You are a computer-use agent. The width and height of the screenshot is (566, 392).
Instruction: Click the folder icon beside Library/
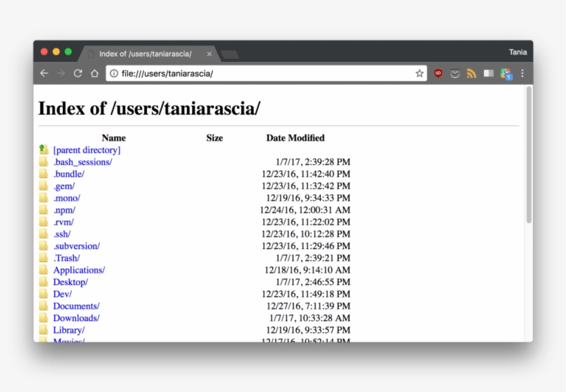point(43,330)
